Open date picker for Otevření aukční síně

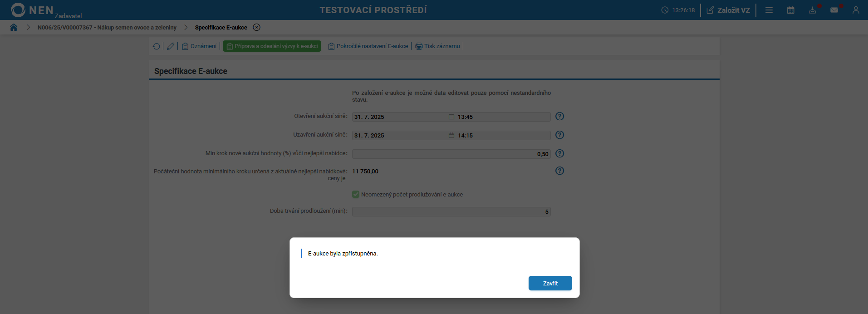click(x=451, y=117)
